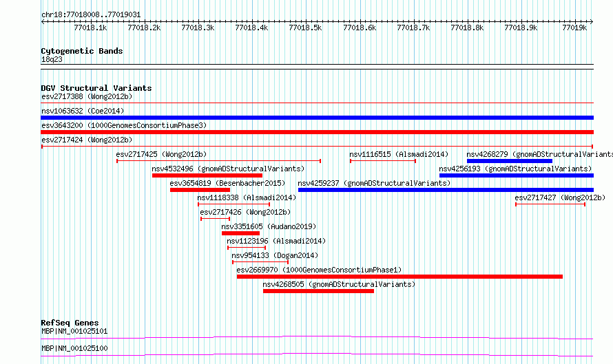Open nsv4268279 gnomAD variant label

click(539, 154)
